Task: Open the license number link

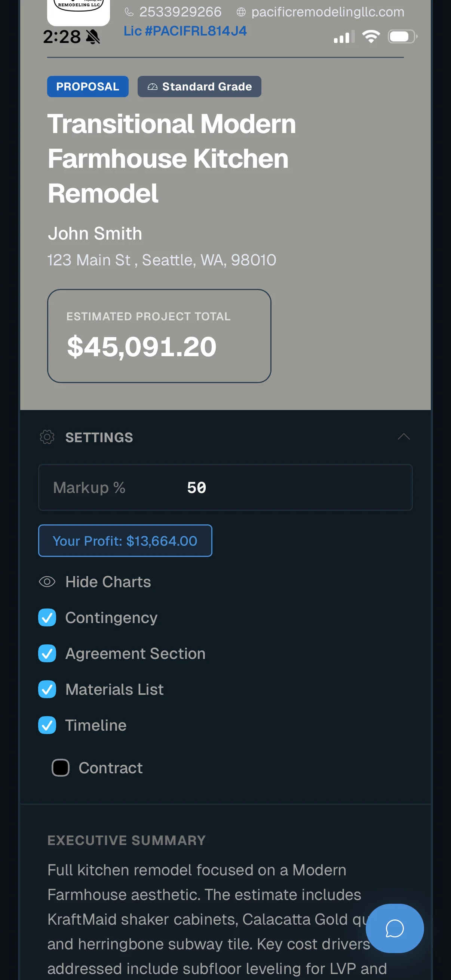Action: click(185, 31)
